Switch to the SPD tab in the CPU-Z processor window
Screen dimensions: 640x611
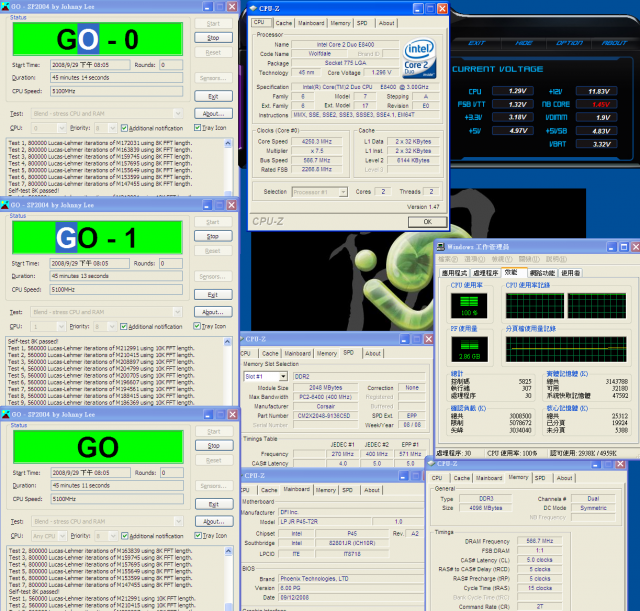[x=362, y=23]
